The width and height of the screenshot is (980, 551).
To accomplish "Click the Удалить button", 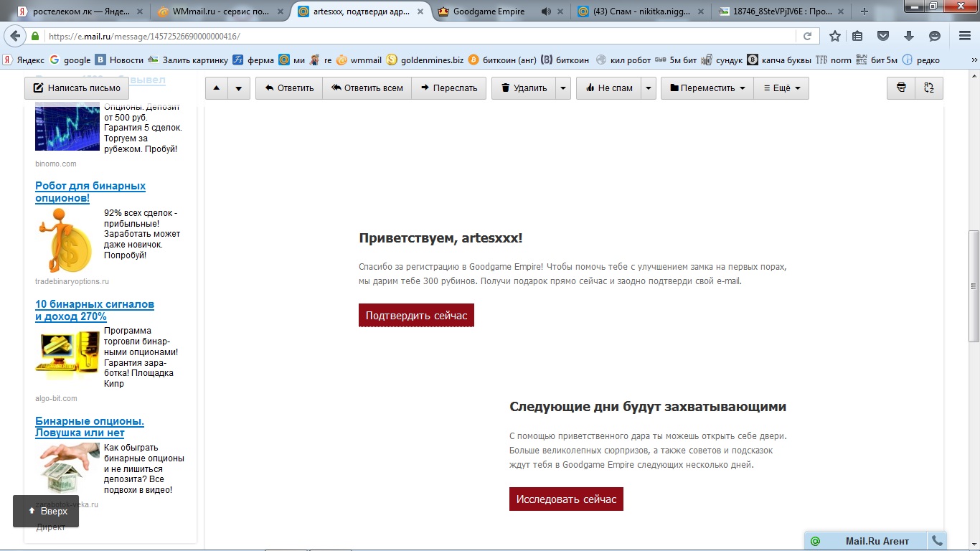I will pyautogui.click(x=524, y=88).
